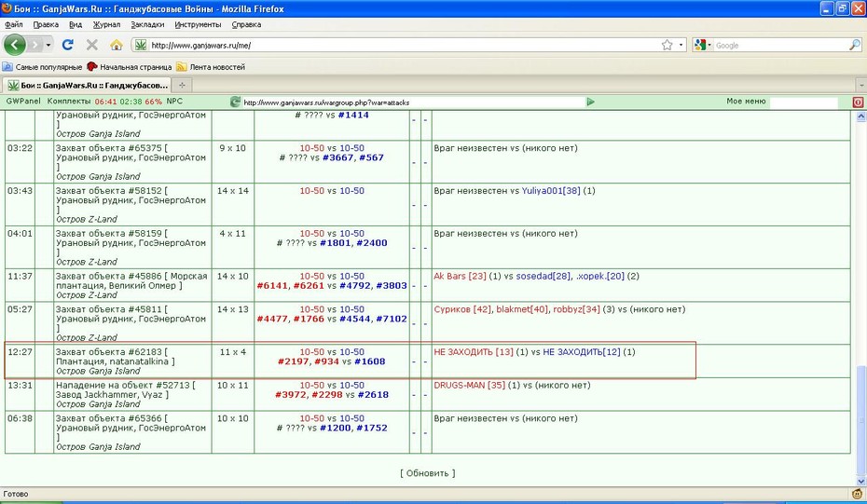
Task: Bookmark this page with the star icon
Action: point(667,45)
